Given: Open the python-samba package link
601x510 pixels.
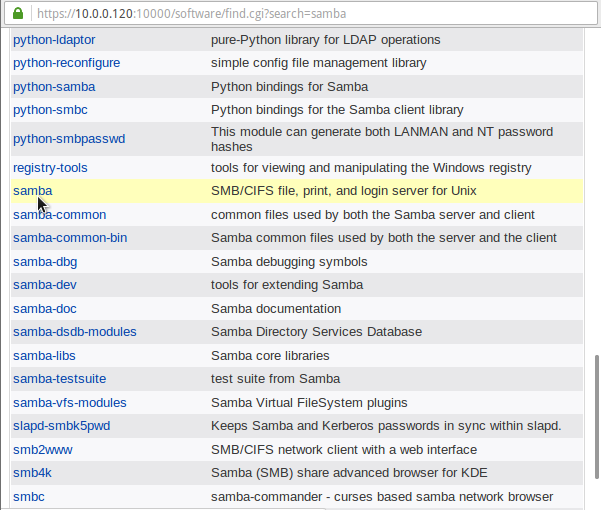Looking at the screenshot, I should point(54,87).
